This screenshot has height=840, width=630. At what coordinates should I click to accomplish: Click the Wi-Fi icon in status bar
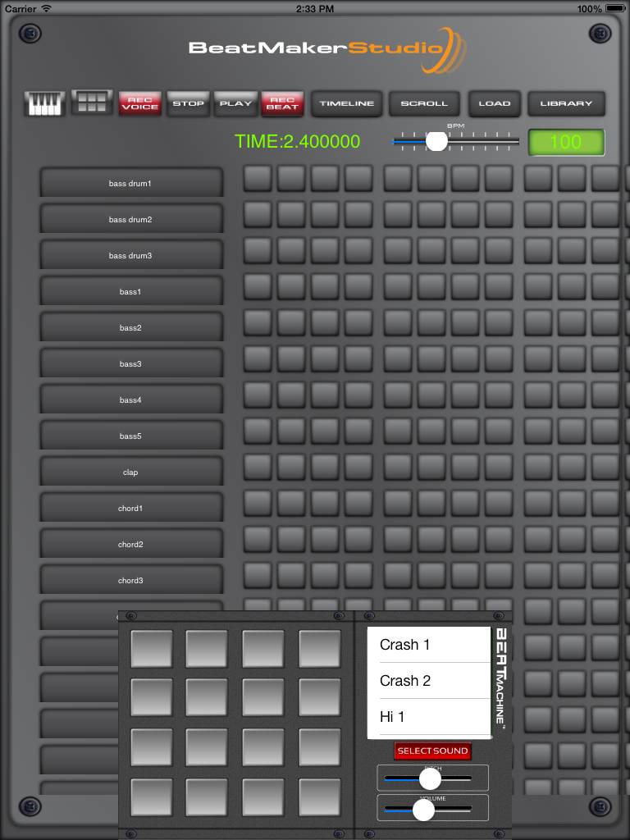click(x=46, y=8)
